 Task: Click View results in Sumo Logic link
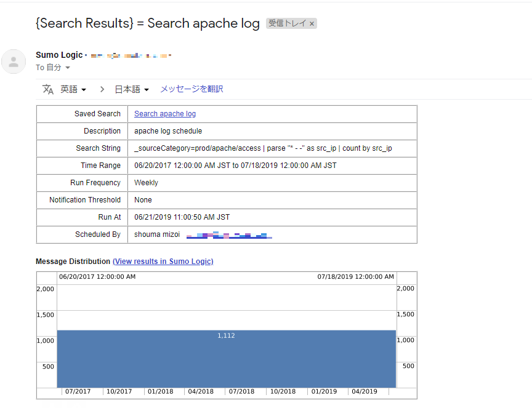(x=163, y=261)
